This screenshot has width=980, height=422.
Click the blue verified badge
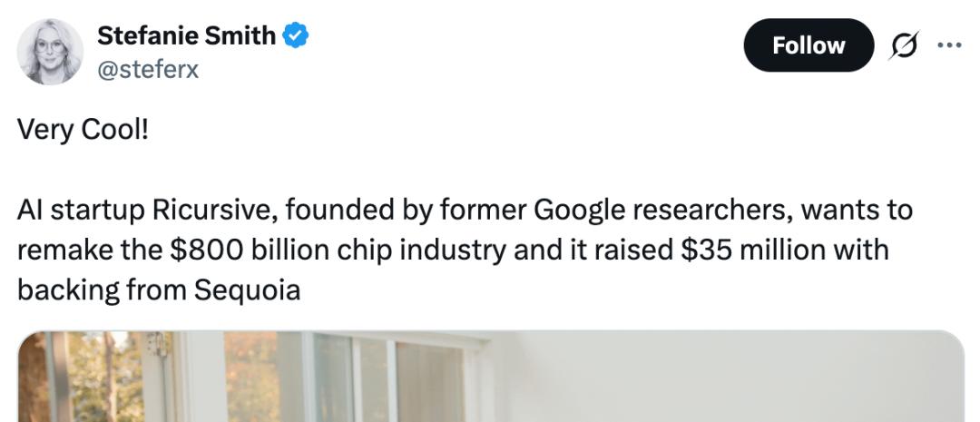coord(296,36)
